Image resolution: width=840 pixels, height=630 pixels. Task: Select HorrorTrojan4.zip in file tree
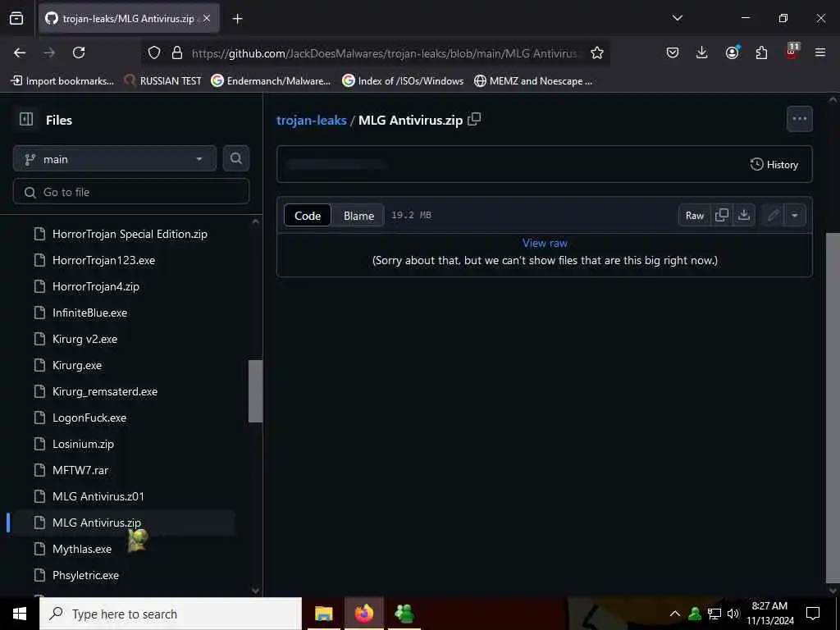(x=95, y=286)
